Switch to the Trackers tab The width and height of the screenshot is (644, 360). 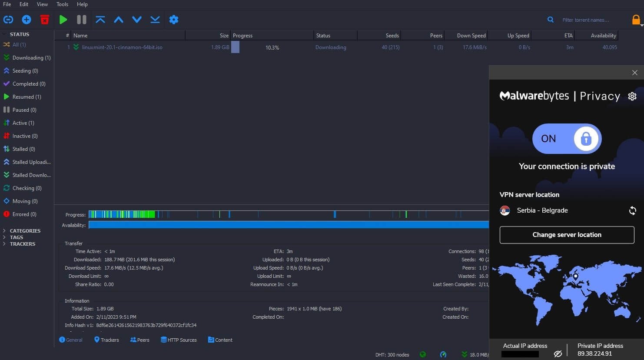[x=106, y=340]
